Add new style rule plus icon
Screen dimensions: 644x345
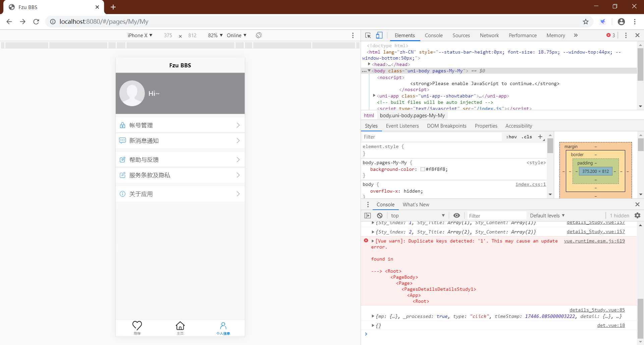coord(540,137)
